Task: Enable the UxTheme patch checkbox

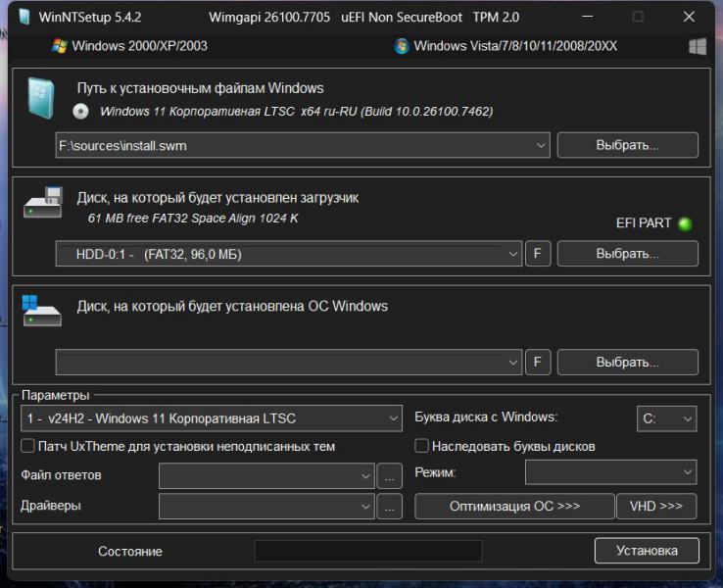Action: click(28, 446)
